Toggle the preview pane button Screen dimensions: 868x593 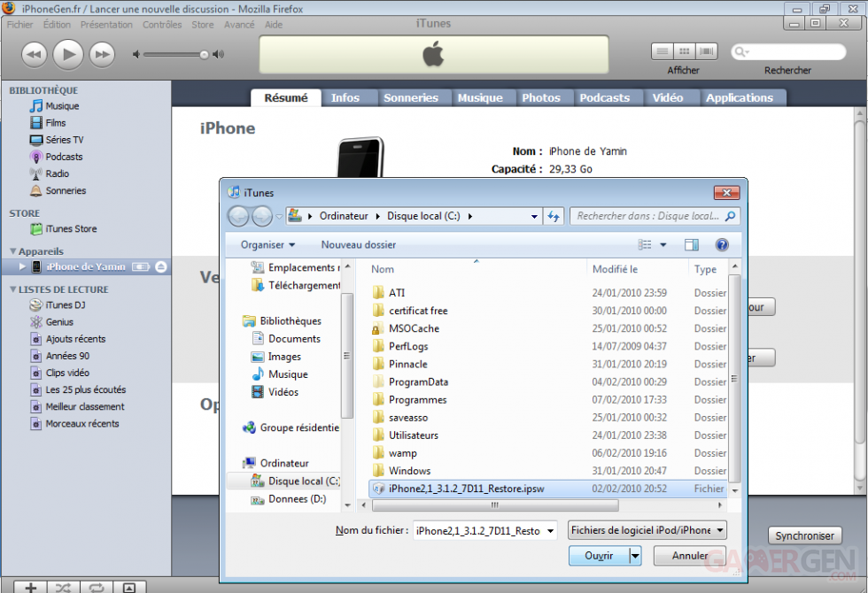pos(692,245)
